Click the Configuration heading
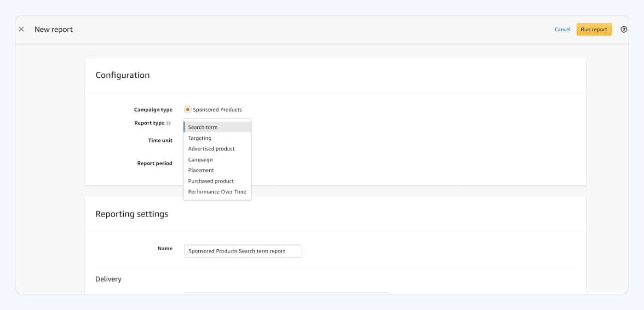 pyautogui.click(x=122, y=75)
